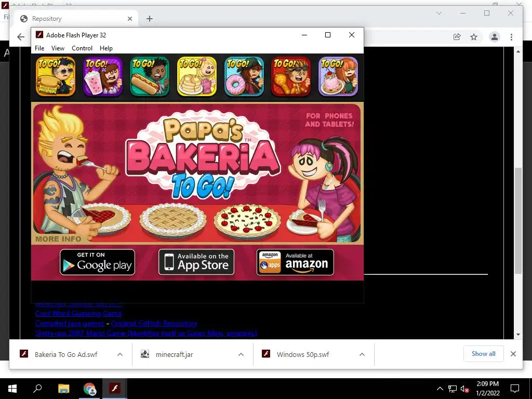Open the Help menu in Flash Player
Viewport: 532px width, 399px height.
click(106, 48)
